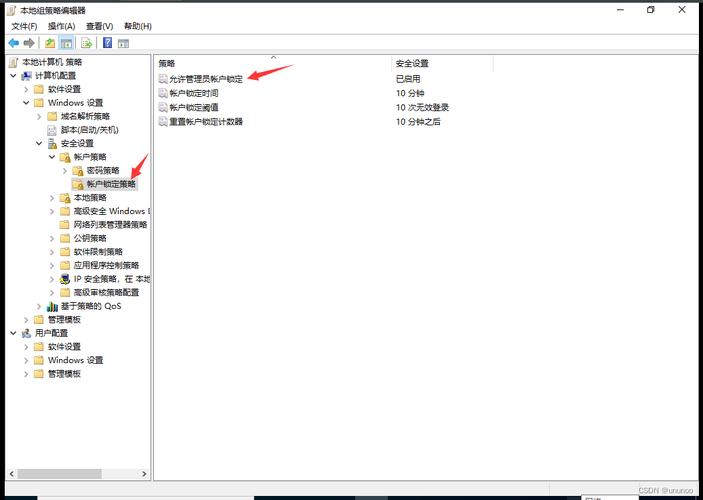Expand the 域名解析策略 node
The image size is (703, 500).
click(x=39, y=117)
